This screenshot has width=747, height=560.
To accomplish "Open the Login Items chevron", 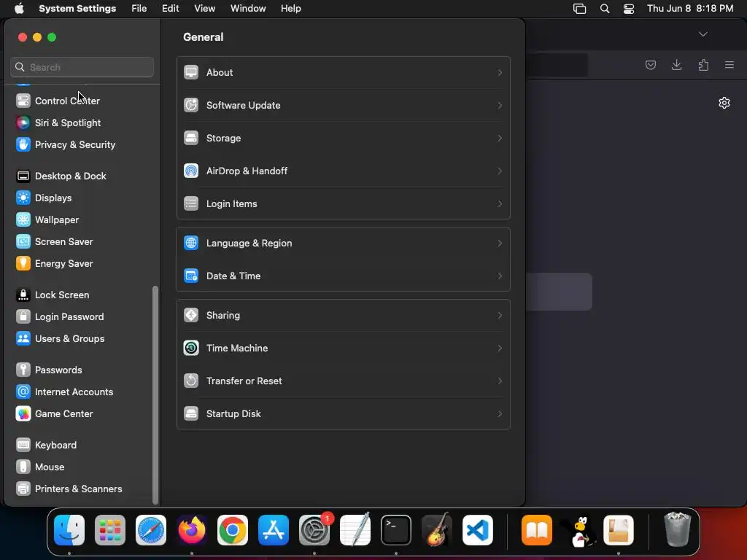I will click(x=500, y=204).
